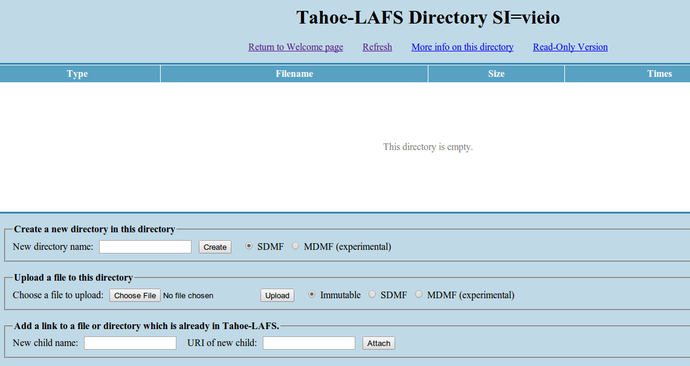Screen dimensions: 690x366
Task: Open the Read-Only Version link
Action: (570, 47)
